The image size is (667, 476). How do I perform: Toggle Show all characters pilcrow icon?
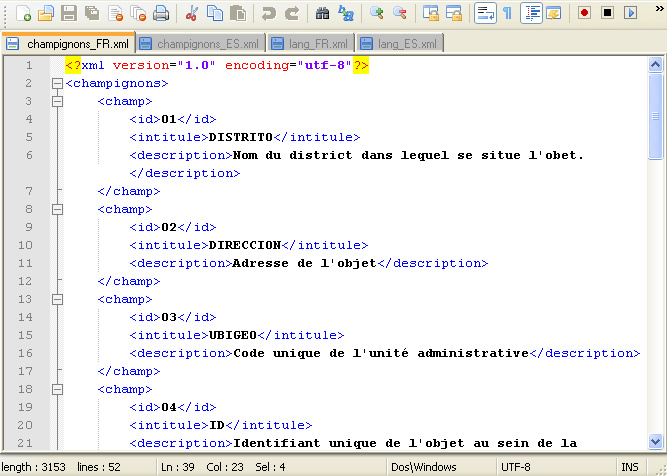click(x=507, y=13)
